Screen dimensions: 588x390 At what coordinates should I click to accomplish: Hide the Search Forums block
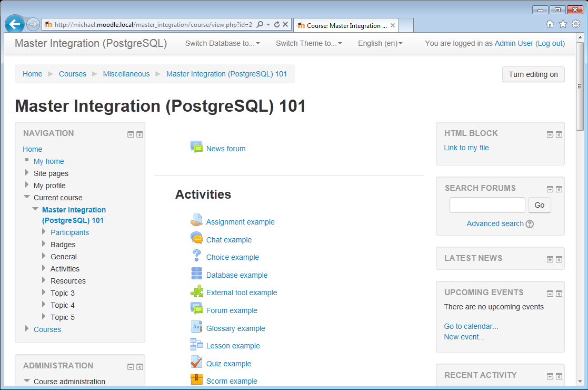(x=550, y=189)
